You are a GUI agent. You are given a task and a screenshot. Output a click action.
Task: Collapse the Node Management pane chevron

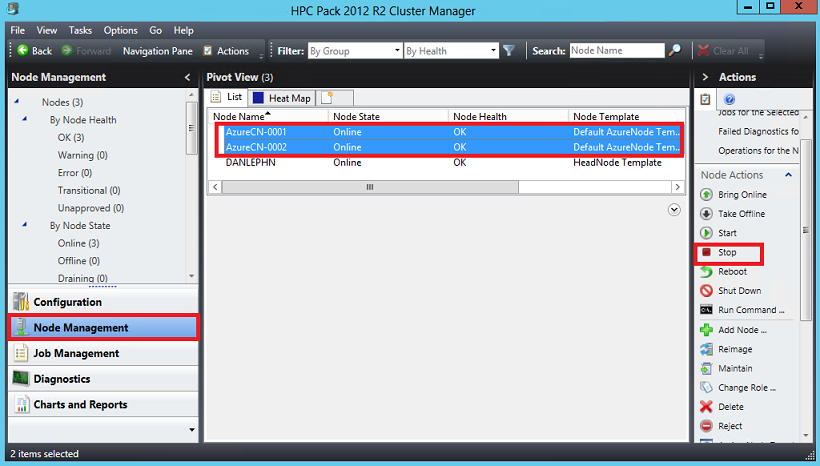click(187, 77)
